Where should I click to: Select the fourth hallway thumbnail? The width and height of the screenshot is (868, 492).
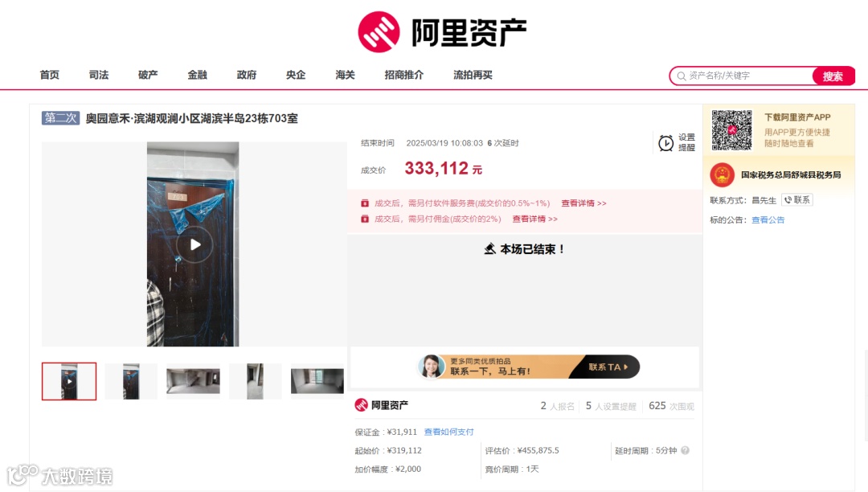coord(256,381)
